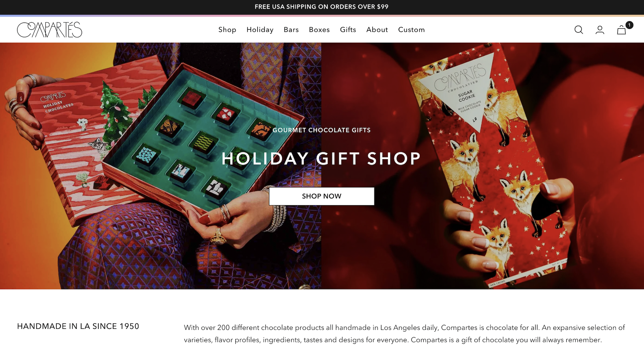Open the search magnifier icon

[x=579, y=30]
